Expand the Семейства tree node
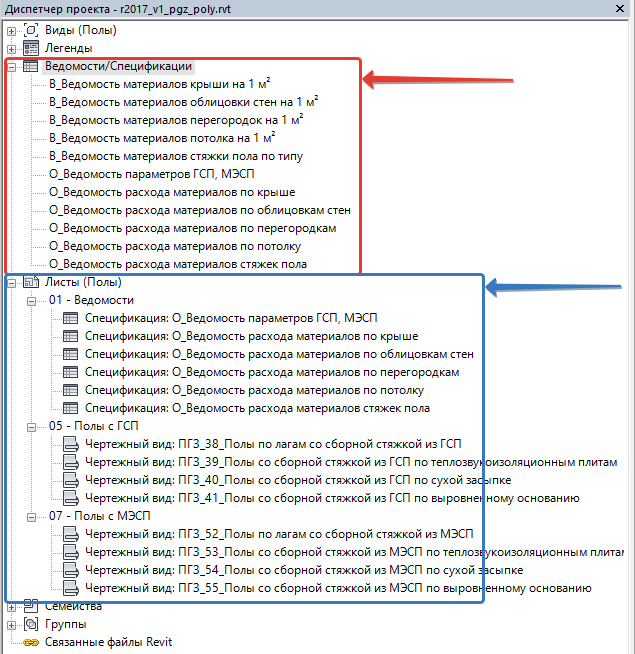The image size is (635, 654). [11, 606]
